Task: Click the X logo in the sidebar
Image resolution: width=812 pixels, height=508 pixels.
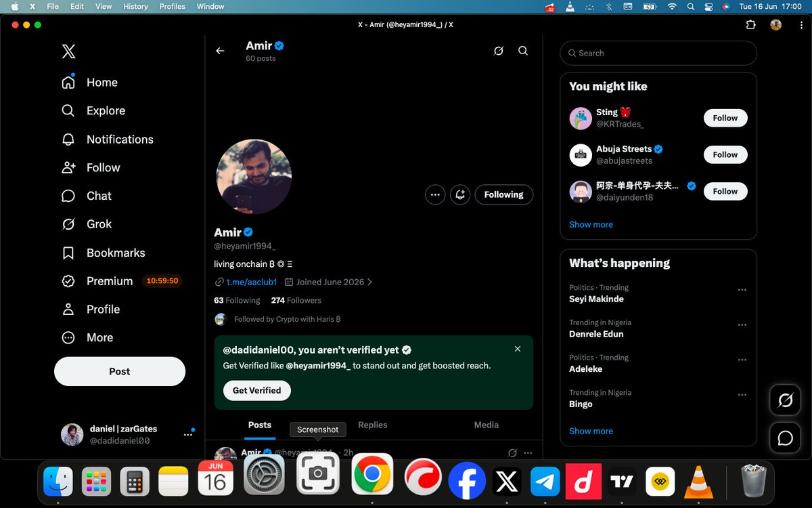Action: (x=68, y=51)
